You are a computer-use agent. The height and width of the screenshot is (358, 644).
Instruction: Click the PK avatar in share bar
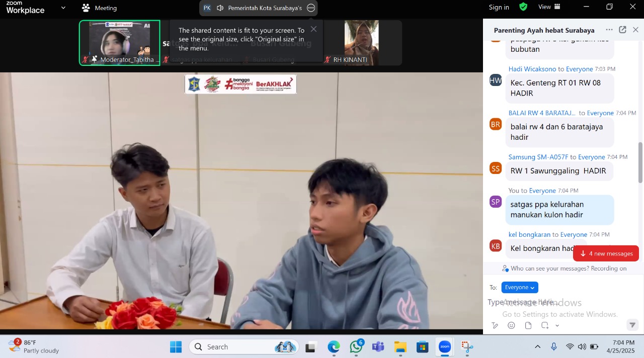207,8
